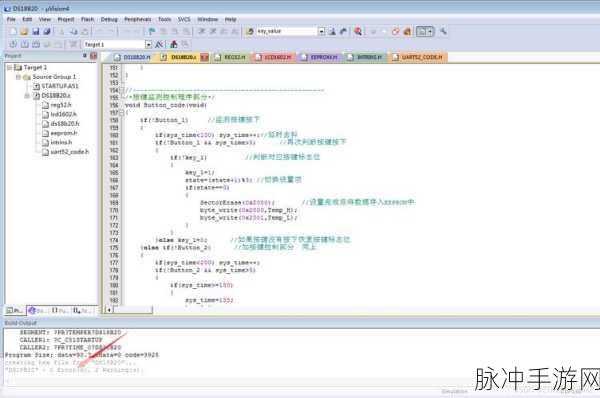Open the window layout button
Viewport: 600px width, 398px height.
click(425, 31)
